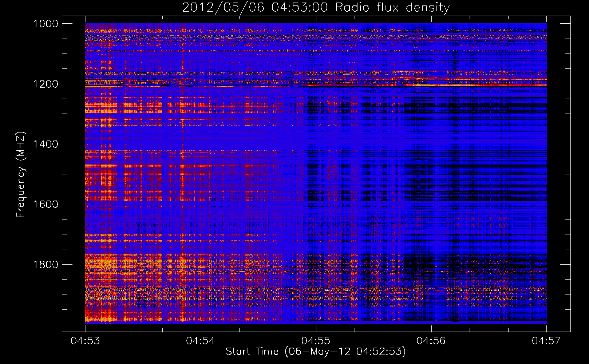Click the 04:56 time tick label
Viewport: 589px width, 364px height.
(x=431, y=341)
